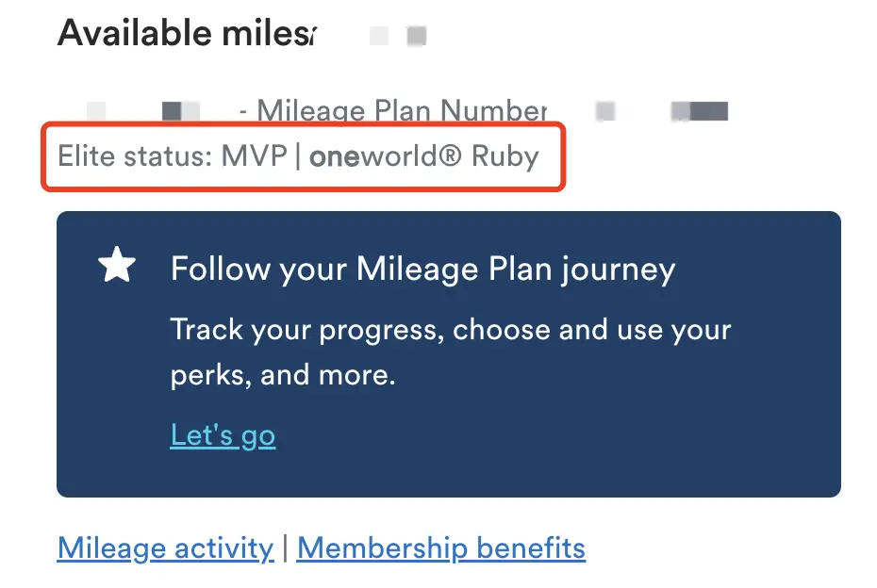Click the pipe separator between MVP and oneworld
The image size is (877, 588).
click(298, 155)
